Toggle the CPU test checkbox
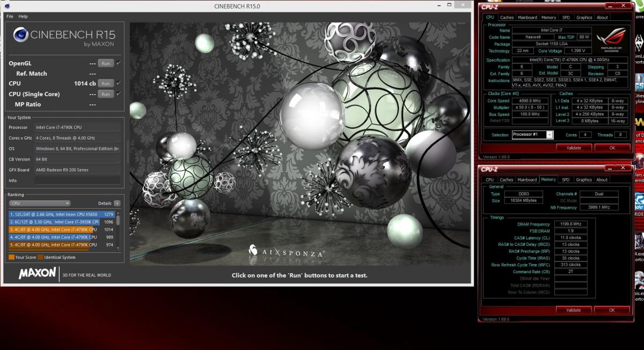This screenshot has width=644, height=350. pos(119,84)
